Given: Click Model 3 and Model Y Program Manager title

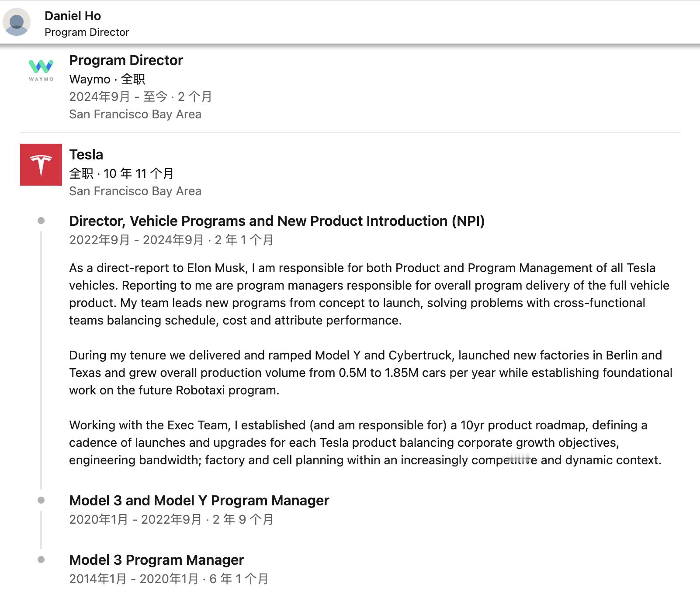Looking at the screenshot, I should [x=199, y=501].
